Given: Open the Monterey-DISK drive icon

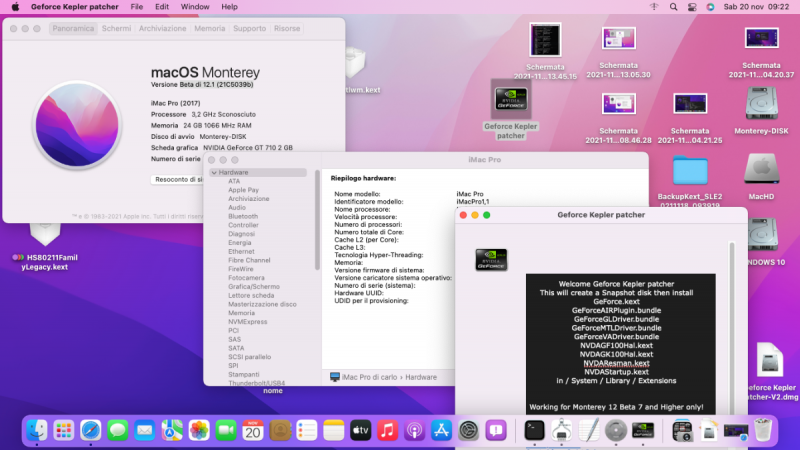Looking at the screenshot, I should tap(762, 105).
